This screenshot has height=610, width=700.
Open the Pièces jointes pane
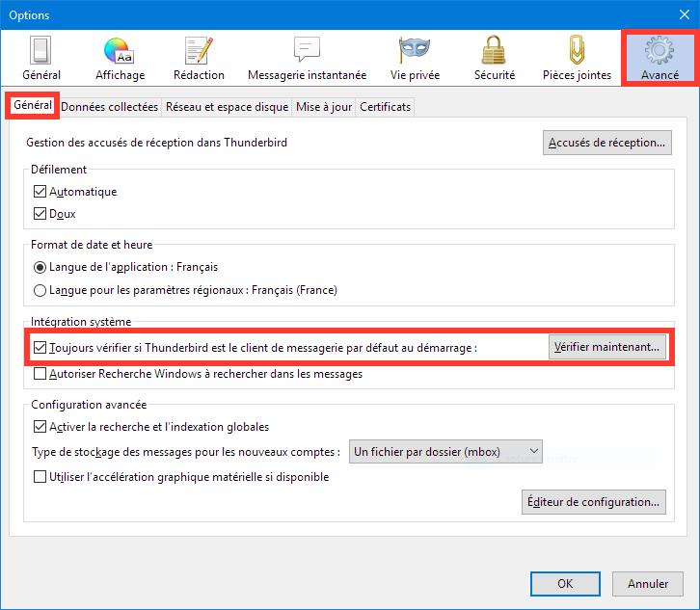coord(577,58)
